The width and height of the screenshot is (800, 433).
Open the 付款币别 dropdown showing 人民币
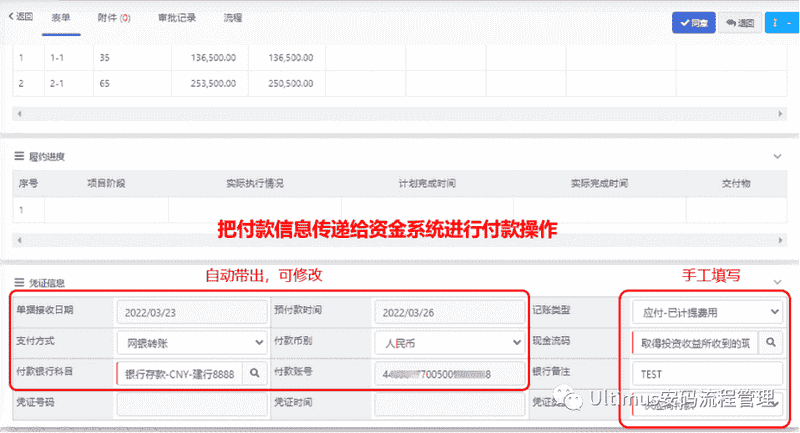[449, 343]
